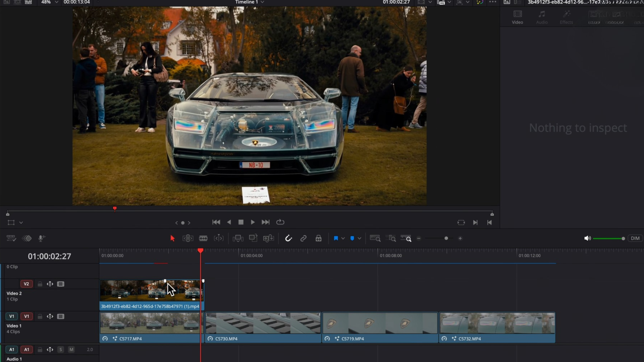The image size is (644, 362).
Task: Expand the marker color dropdown arrow
Action: pos(360,238)
